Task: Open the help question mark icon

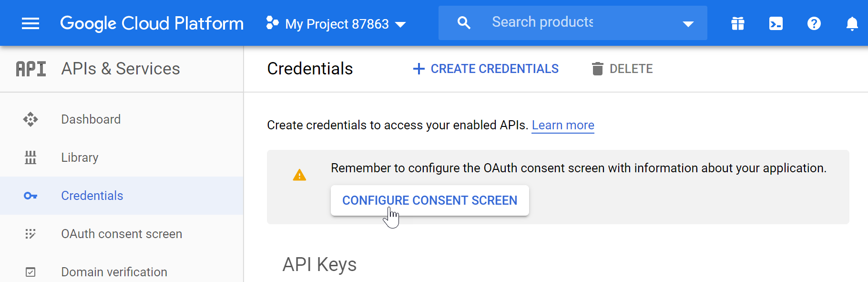Action: [814, 23]
